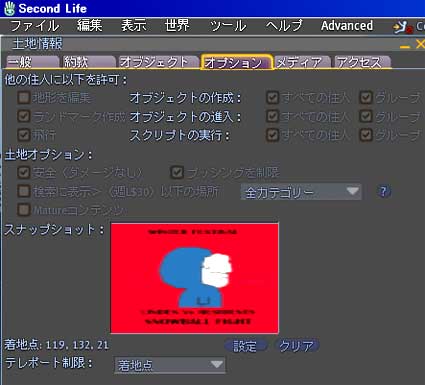Viewport: 425px width, 385px height.
Task: Toggle the 地形を編集 checkbox
Action: coord(24,98)
